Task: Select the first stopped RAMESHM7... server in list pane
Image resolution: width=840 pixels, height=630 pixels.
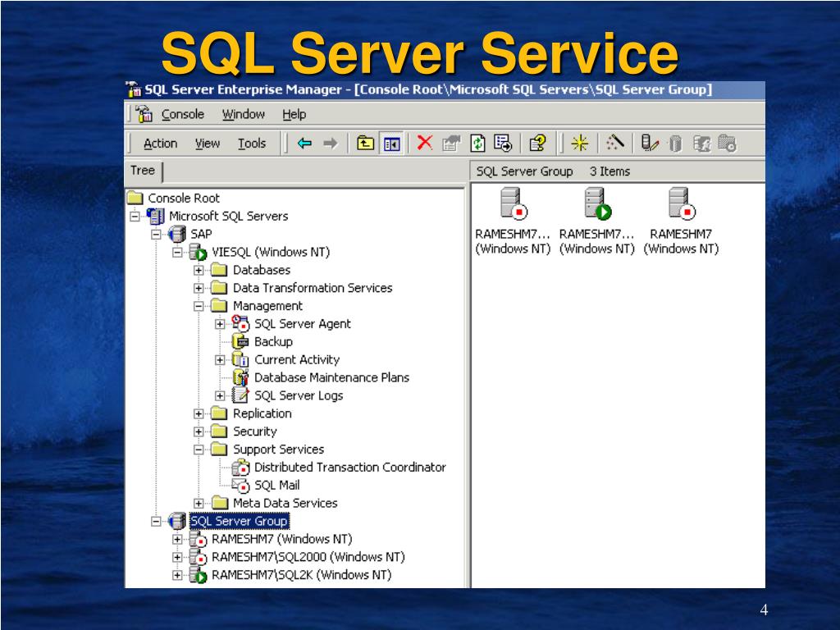Action: [514, 203]
